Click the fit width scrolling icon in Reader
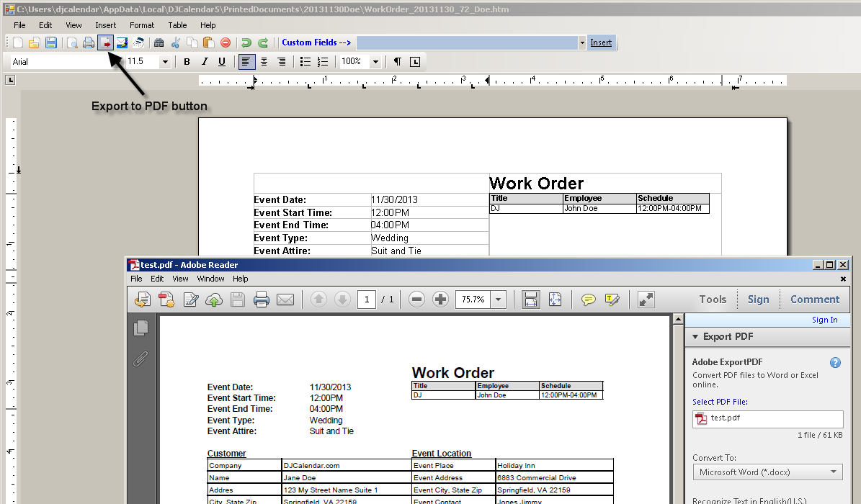The image size is (861, 504). (530, 300)
